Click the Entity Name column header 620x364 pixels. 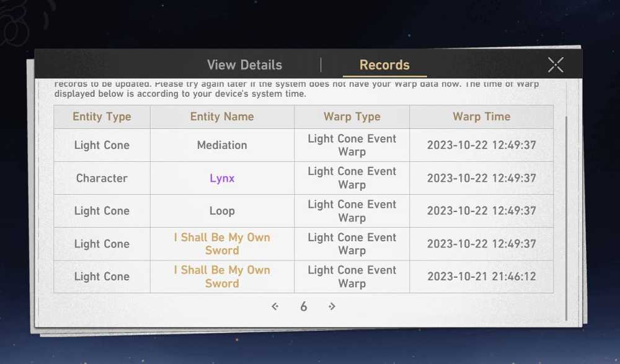222,117
